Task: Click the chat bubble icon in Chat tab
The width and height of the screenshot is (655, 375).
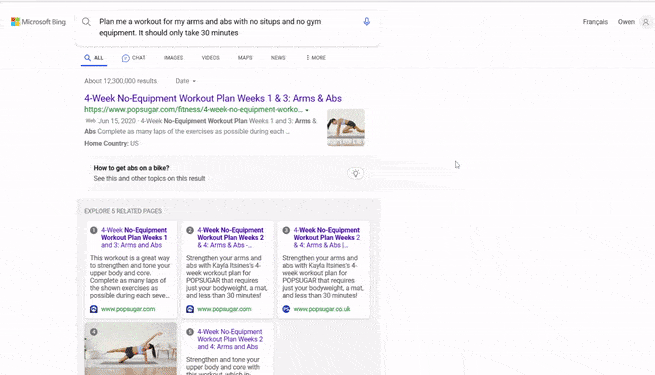Action: (x=125, y=58)
